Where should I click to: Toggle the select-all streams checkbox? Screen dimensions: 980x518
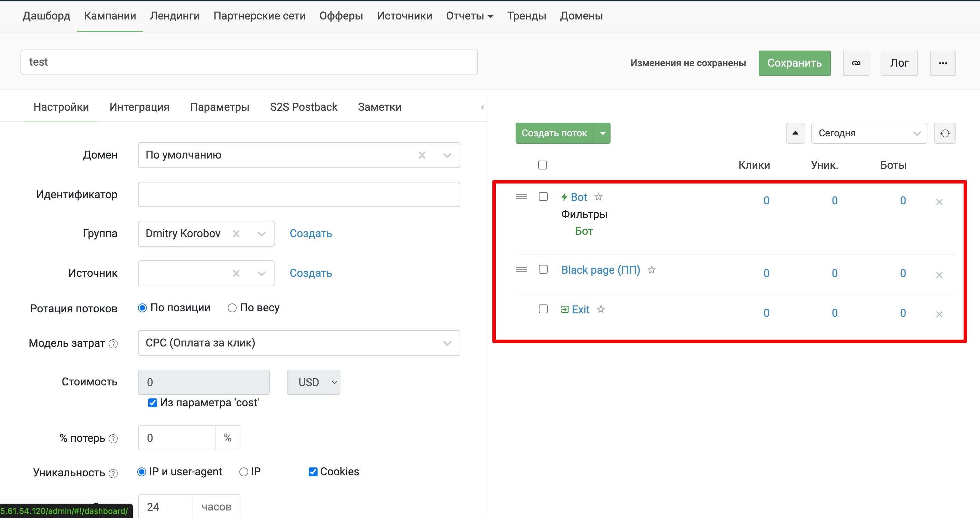coord(543,165)
